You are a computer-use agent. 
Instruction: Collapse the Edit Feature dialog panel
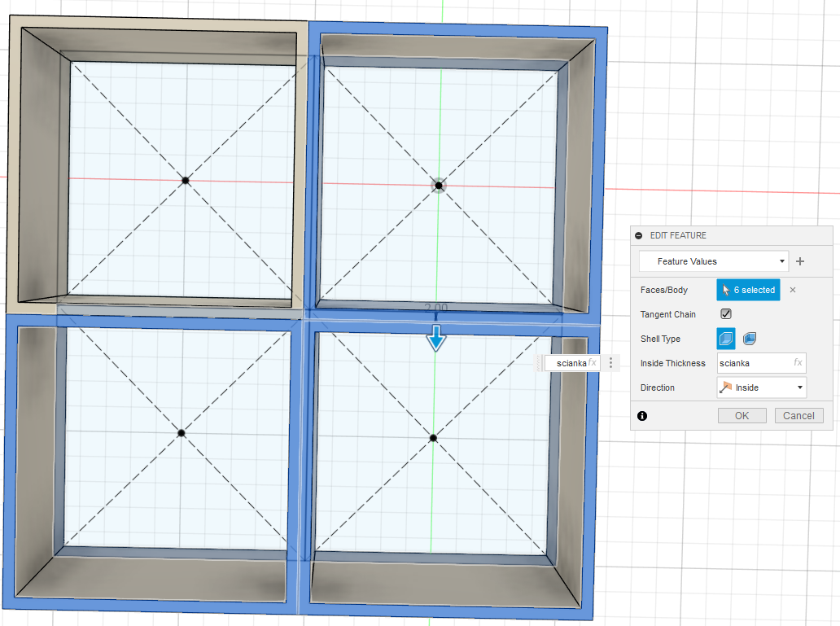tap(639, 235)
